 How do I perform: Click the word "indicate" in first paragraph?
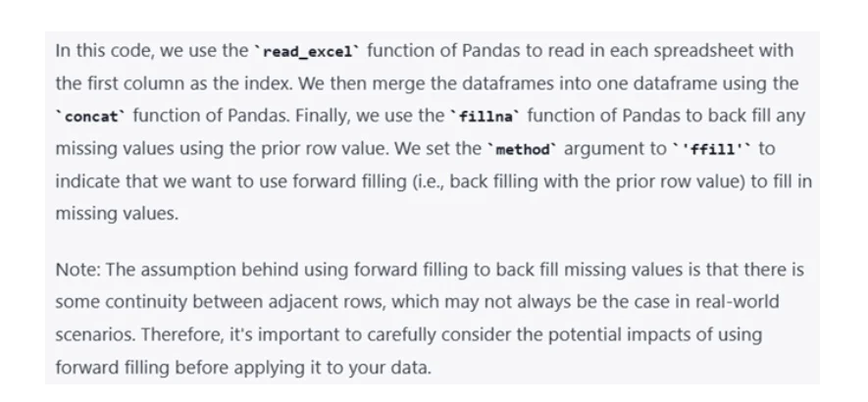pyautogui.click(x=85, y=181)
